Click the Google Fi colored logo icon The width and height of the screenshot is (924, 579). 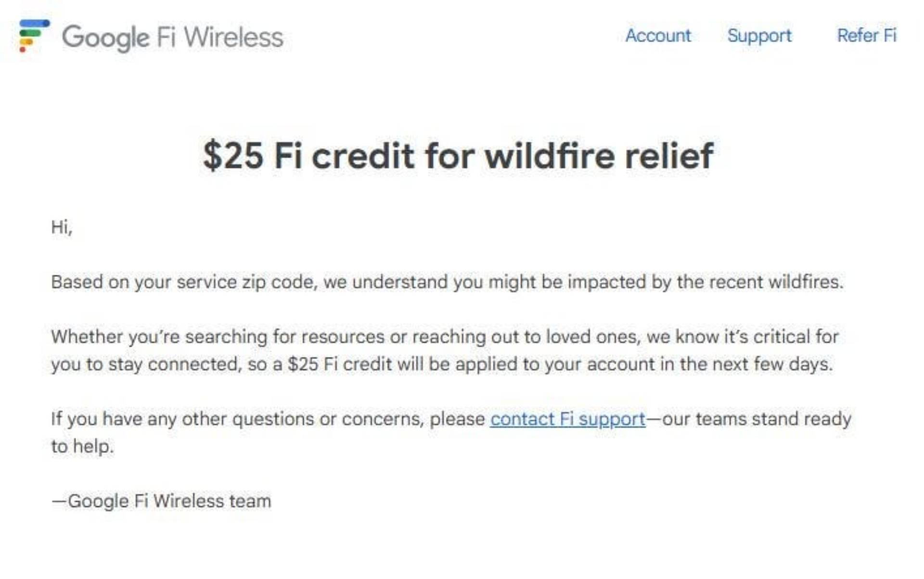tap(33, 36)
